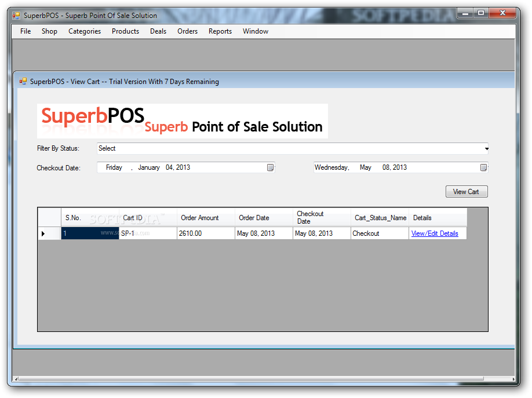The width and height of the screenshot is (532, 398).
Task: Select the row header arrow for row 1
Action: pos(49,233)
